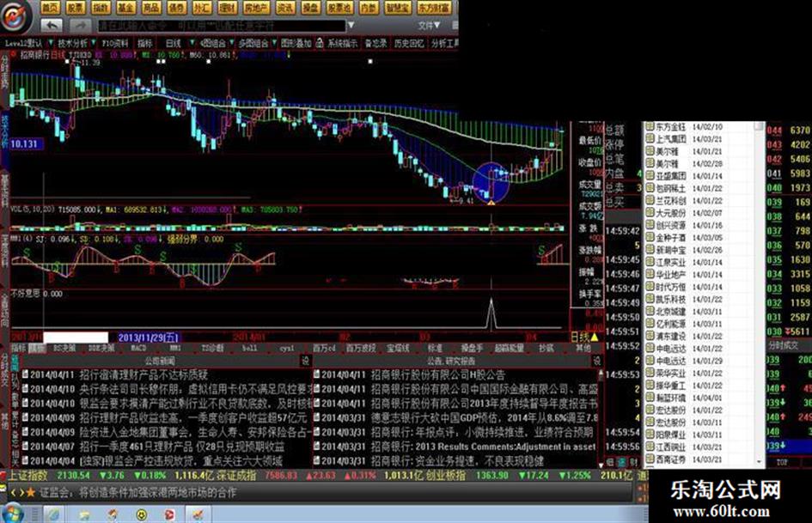Select the 操盘手 indicator tab
The width and height of the screenshot is (812, 523).
click(472, 349)
